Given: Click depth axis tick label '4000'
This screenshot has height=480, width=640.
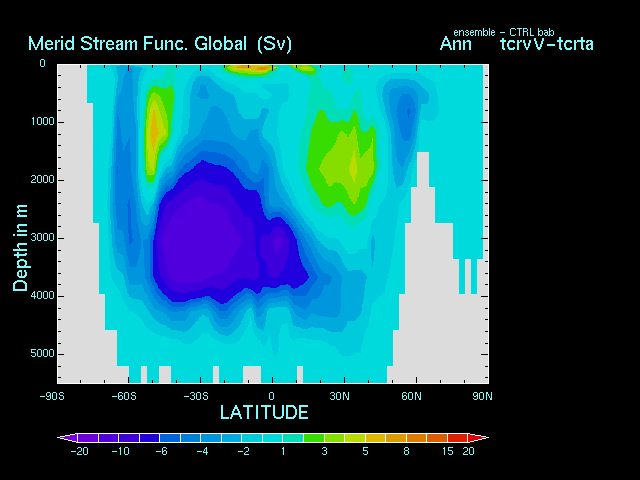Looking at the screenshot, I should tap(42, 296).
